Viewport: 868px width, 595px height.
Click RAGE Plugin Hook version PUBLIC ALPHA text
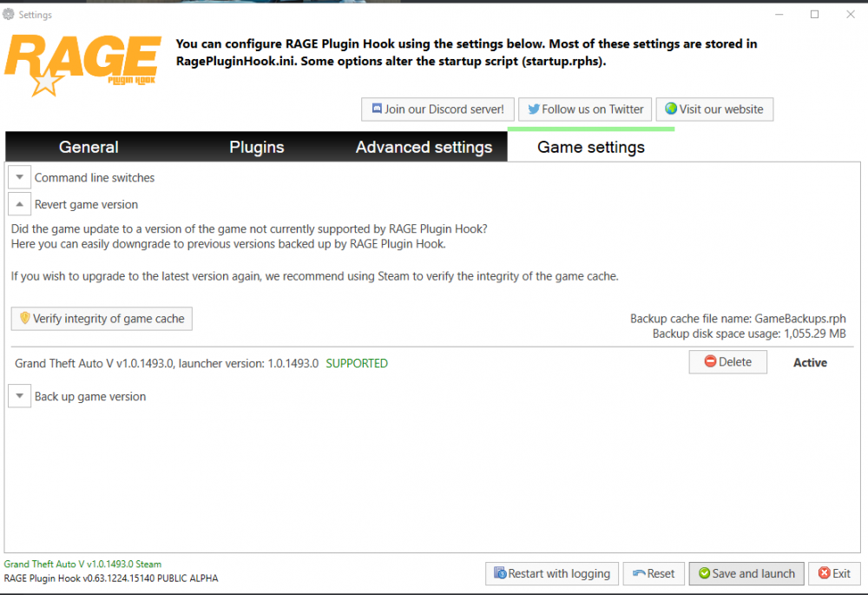[x=111, y=578]
